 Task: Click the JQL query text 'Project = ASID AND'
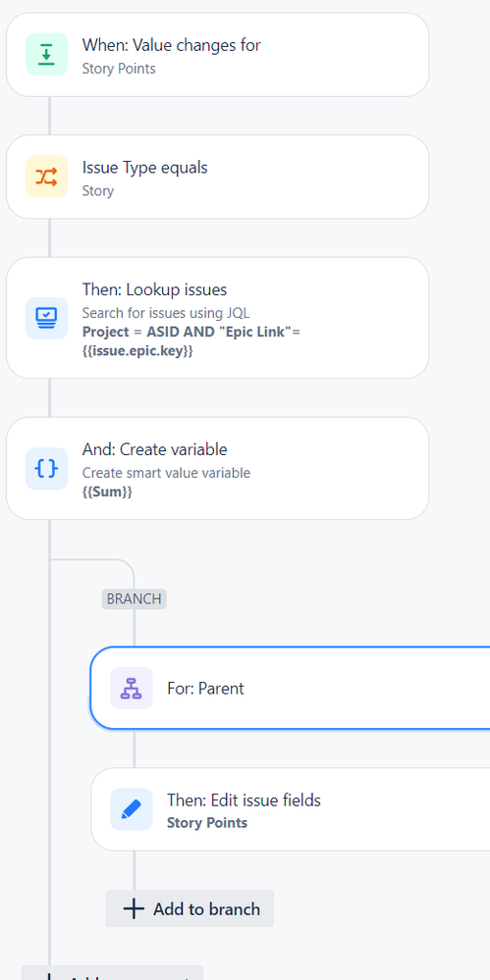(148, 332)
